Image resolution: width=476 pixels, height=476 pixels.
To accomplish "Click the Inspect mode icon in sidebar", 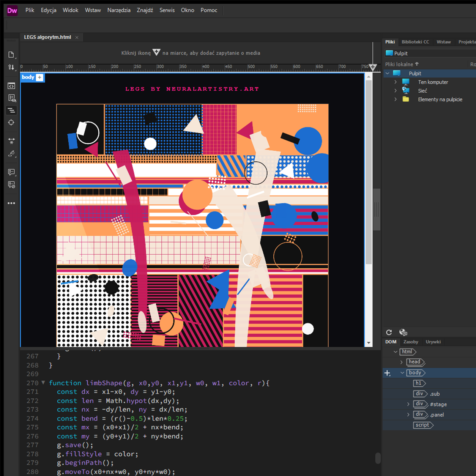I will pyautogui.click(x=11, y=98).
